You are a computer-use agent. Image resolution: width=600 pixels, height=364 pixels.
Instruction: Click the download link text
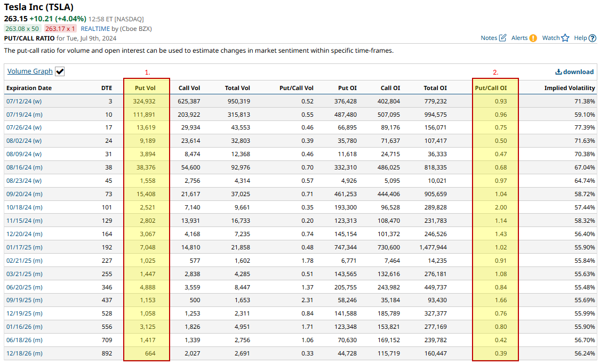click(x=578, y=71)
